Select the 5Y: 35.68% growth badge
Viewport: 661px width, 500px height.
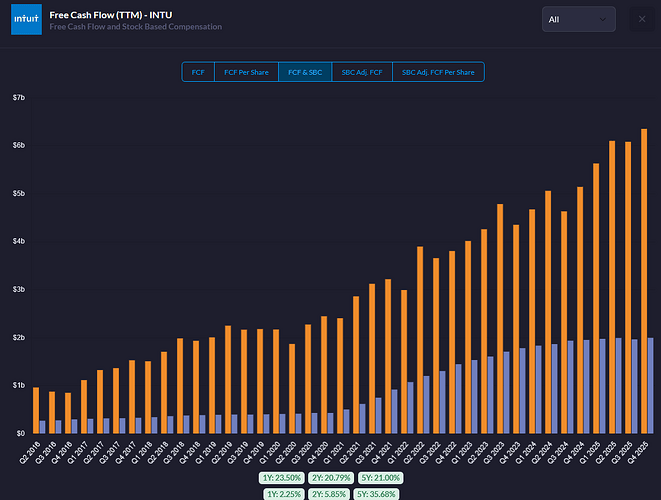[378, 493]
